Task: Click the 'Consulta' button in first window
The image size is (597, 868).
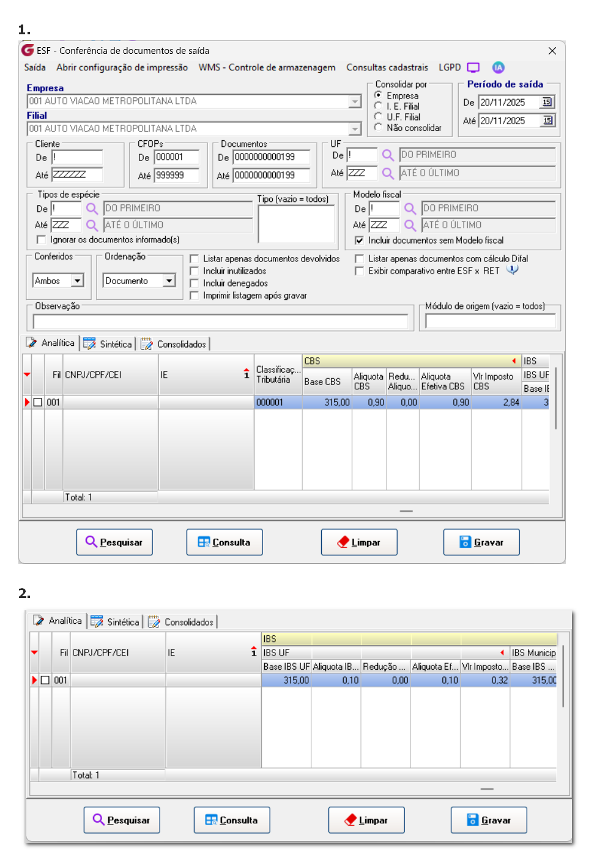Action: pyautogui.click(x=224, y=542)
